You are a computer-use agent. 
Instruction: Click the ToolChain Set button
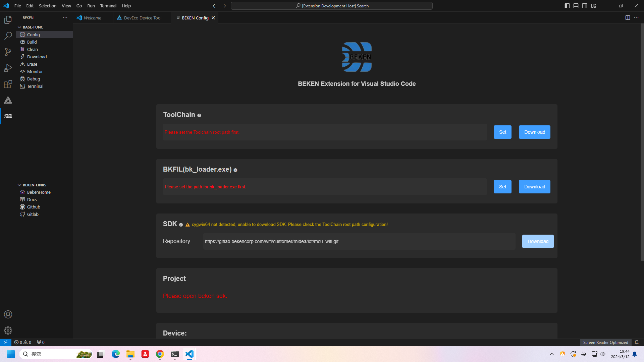[502, 132]
